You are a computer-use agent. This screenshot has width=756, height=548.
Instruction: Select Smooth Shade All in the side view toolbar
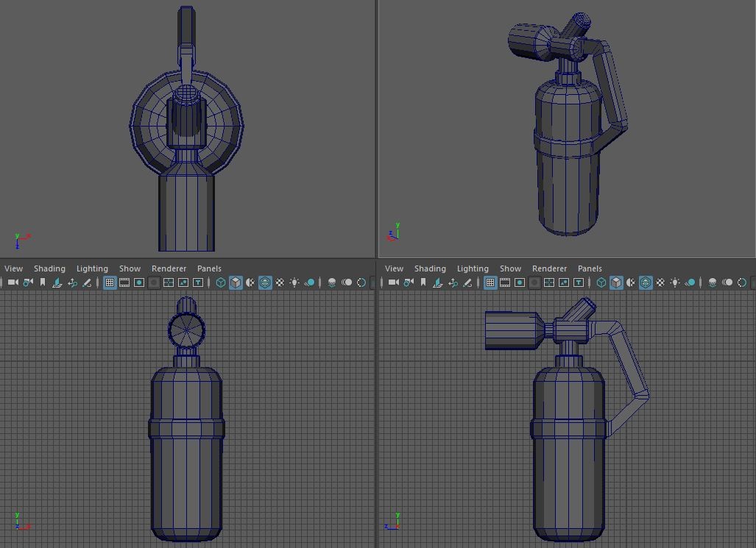(x=615, y=282)
